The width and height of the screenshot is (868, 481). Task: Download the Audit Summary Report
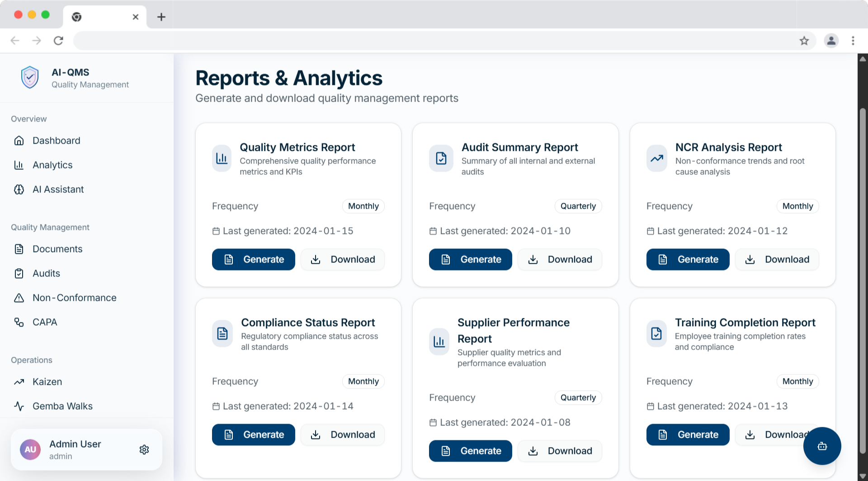coord(560,259)
